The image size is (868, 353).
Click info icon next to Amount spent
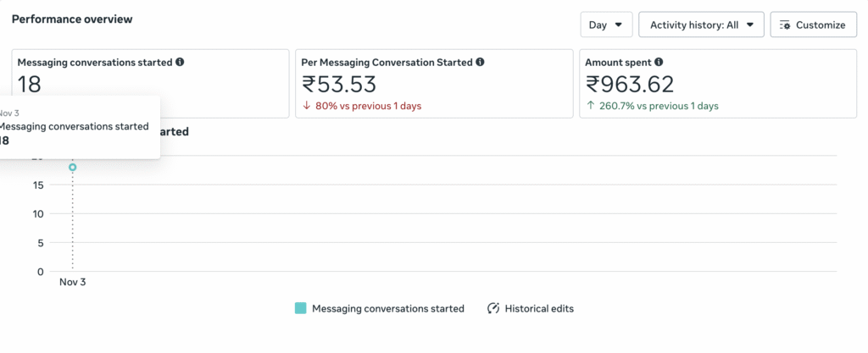[659, 63]
